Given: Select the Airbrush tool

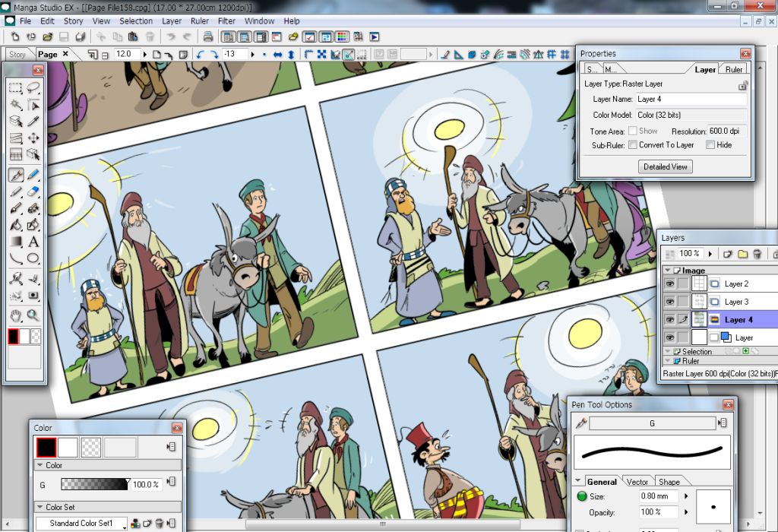Looking at the screenshot, I should click(16, 208).
